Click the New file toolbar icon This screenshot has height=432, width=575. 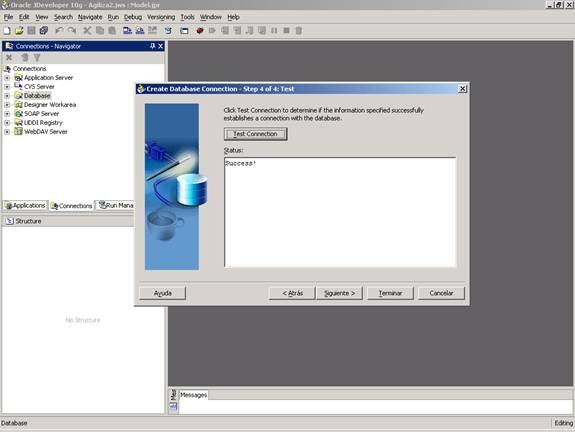pos(7,31)
